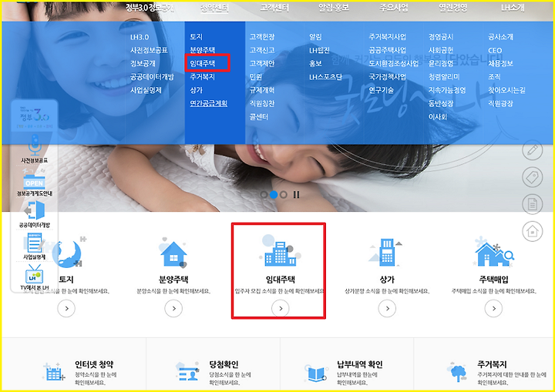Open 사전정보공표 in the dropdown menu
555x392 pixels.
point(149,50)
